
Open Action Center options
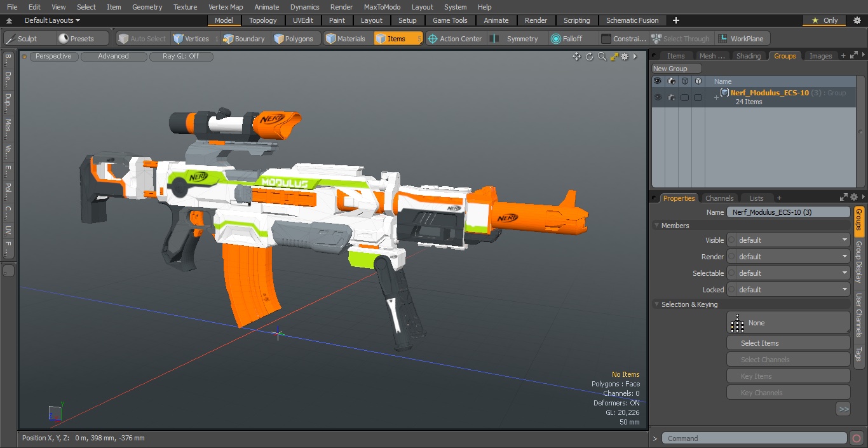[455, 39]
